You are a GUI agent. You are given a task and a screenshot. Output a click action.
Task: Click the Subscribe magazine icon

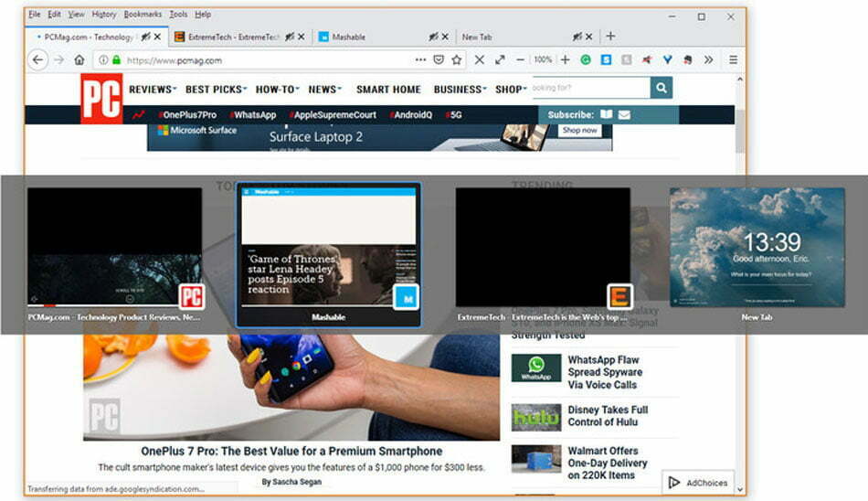click(607, 114)
